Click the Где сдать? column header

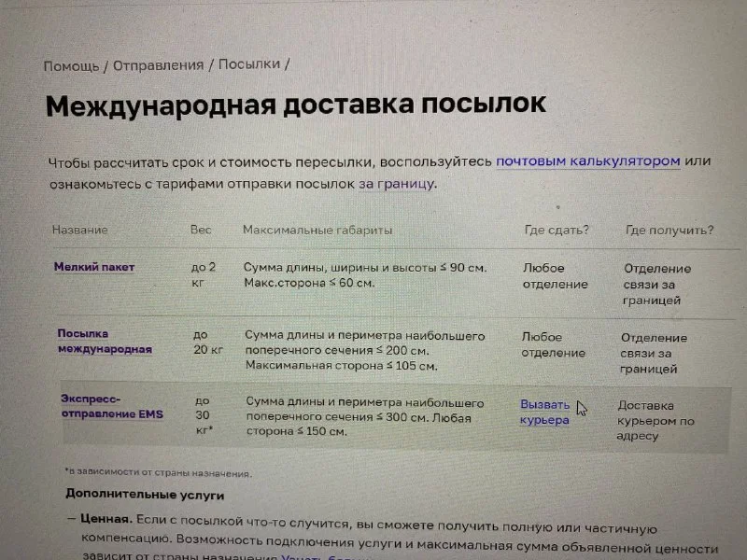[x=557, y=230]
